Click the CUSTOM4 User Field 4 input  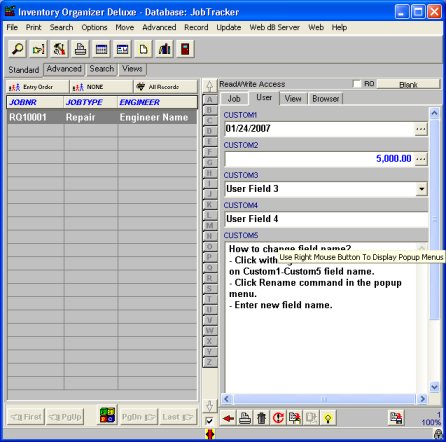coord(326,219)
